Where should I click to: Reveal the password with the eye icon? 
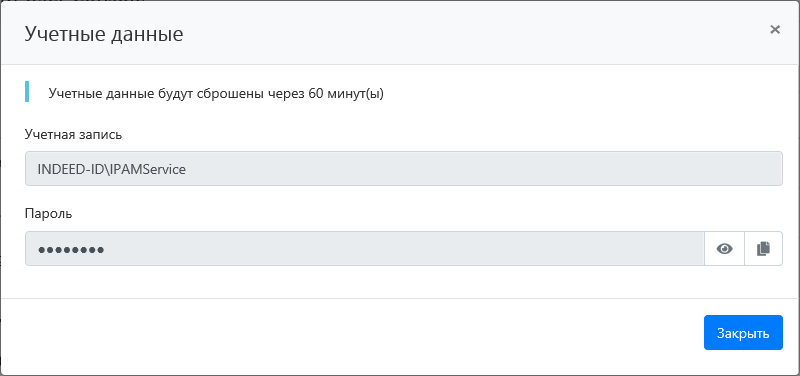pyautogui.click(x=724, y=248)
